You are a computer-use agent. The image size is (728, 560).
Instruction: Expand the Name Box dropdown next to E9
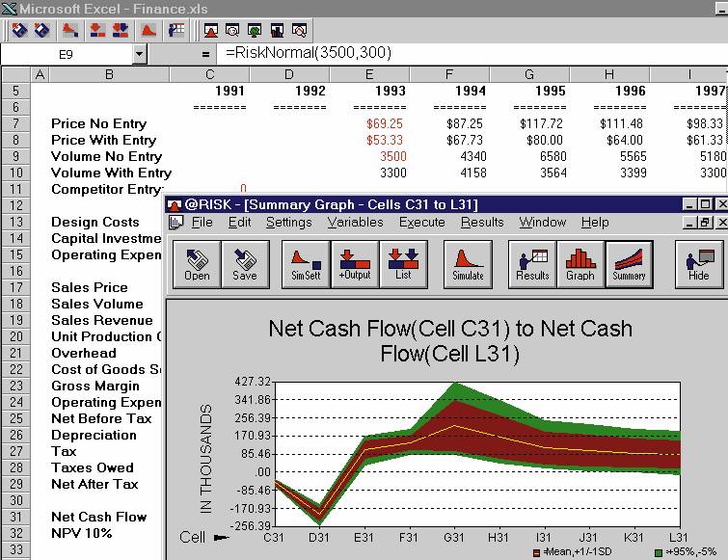pos(139,54)
